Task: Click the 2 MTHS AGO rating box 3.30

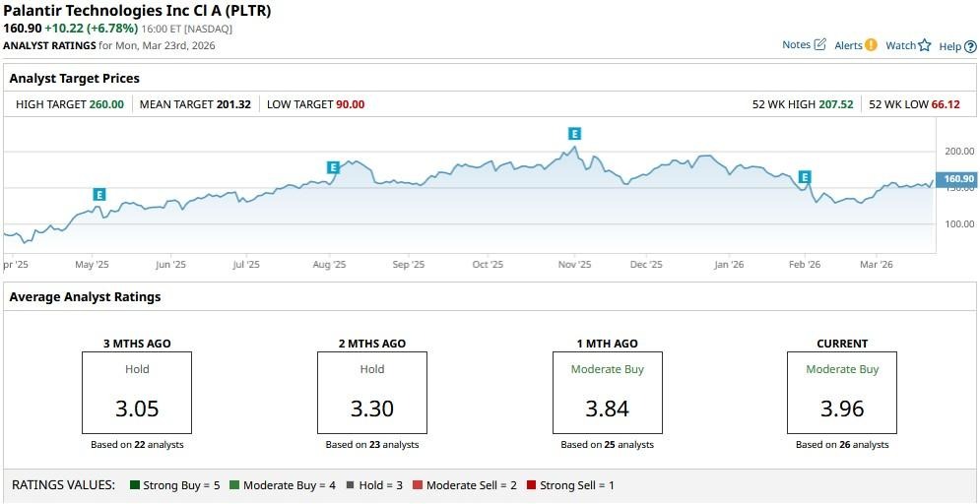Action: [372, 393]
